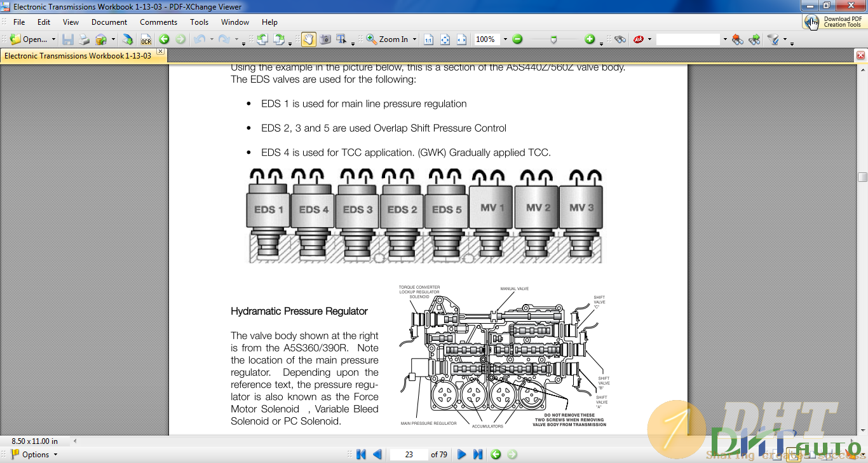Expand search field history dropdown
The width and height of the screenshot is (868, 463).
[x=725, y=39]
